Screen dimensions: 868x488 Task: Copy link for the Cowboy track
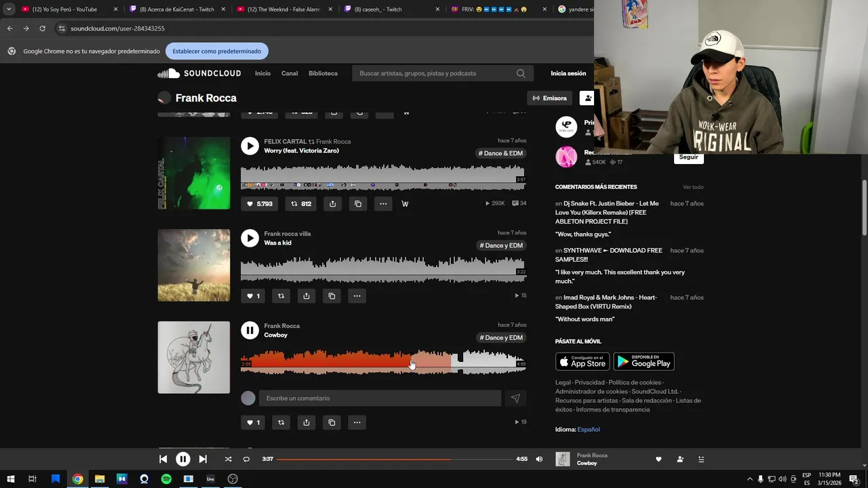tap(332, 422)
